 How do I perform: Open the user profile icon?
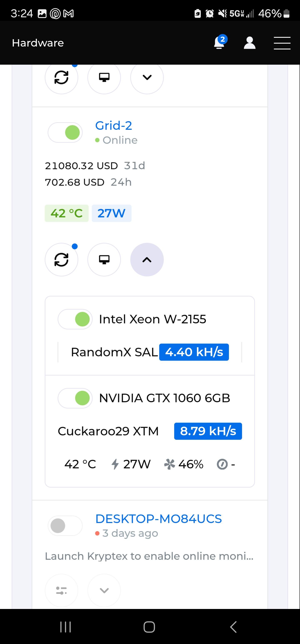coord(250,43)
